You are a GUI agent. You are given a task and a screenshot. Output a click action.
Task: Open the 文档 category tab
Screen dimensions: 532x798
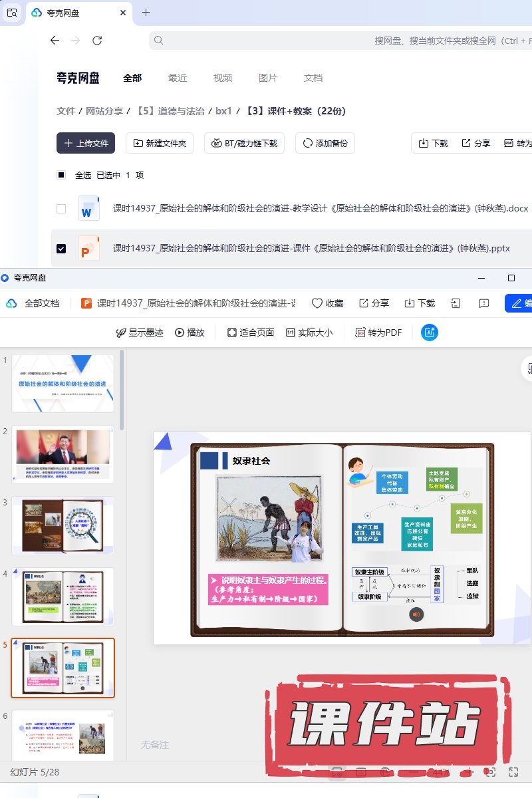tap(313, 78)
